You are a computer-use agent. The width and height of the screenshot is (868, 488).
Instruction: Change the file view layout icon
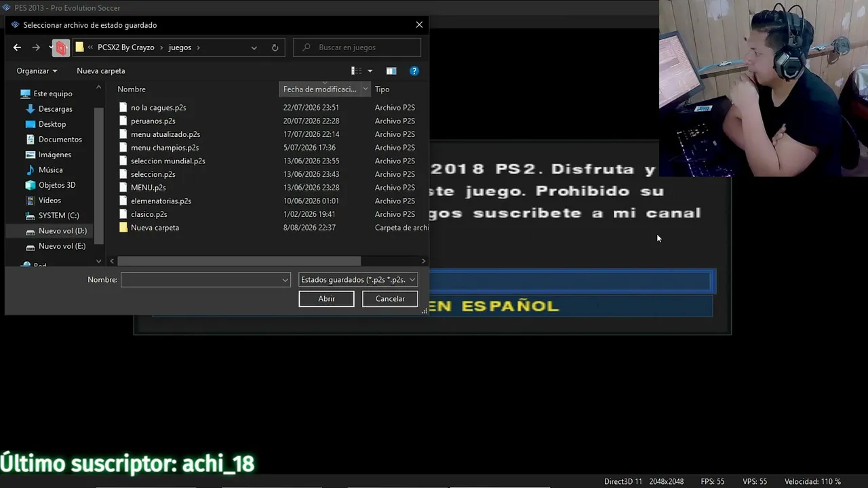click(357, 70)
